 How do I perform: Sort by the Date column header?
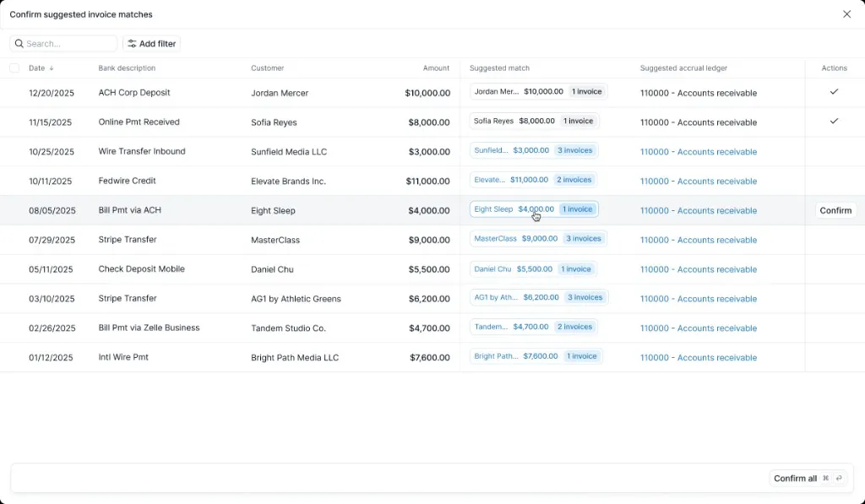37,68
